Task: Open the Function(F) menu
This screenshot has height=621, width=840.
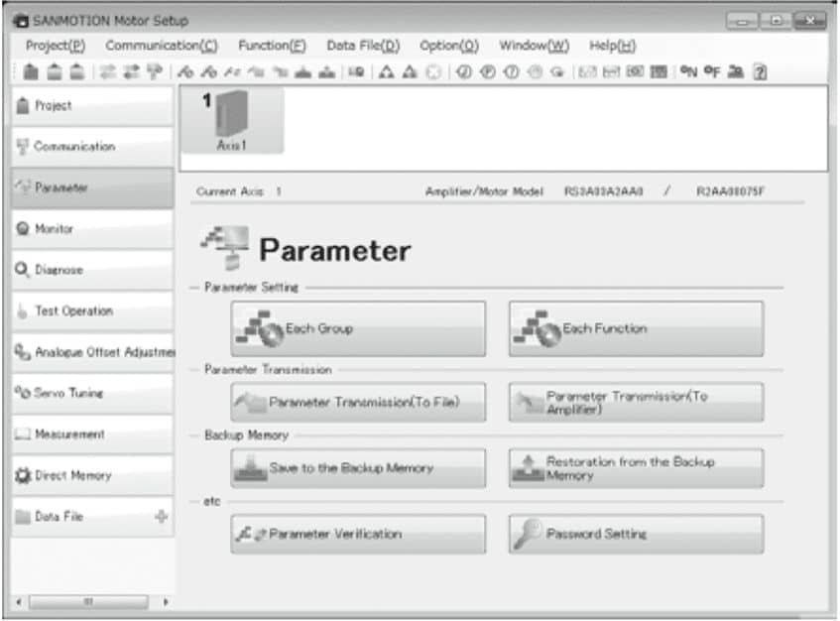Action: coord(272,46)
